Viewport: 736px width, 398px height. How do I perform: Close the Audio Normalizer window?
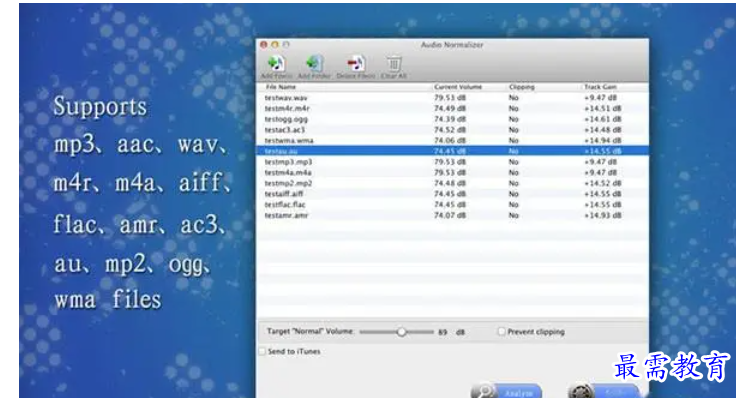pos(264,45)
